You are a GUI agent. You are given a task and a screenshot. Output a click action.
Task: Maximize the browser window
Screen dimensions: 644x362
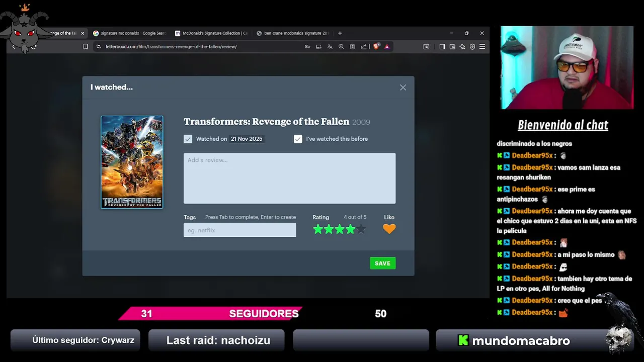pyautogui.click(x=466, y=33)
